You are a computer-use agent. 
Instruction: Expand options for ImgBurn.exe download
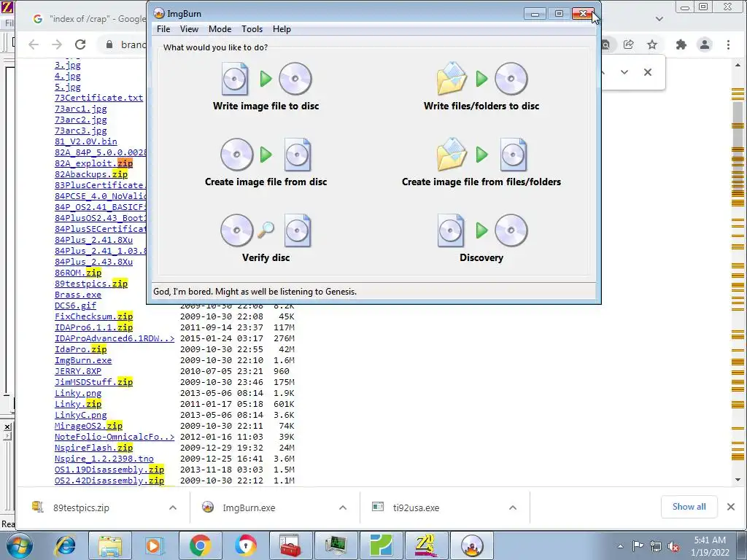coord(343,507)
